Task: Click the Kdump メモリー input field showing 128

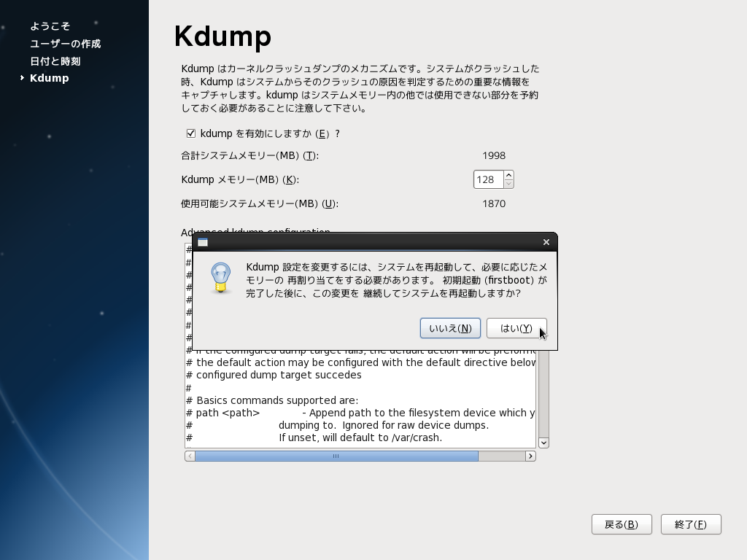Action: tap(489, 179)
